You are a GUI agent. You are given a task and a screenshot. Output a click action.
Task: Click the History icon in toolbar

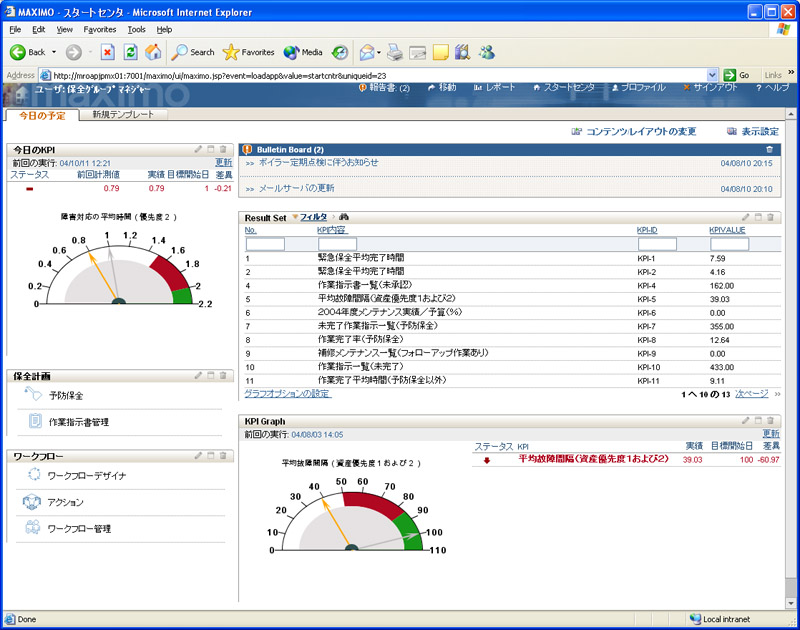pos(339,52)
